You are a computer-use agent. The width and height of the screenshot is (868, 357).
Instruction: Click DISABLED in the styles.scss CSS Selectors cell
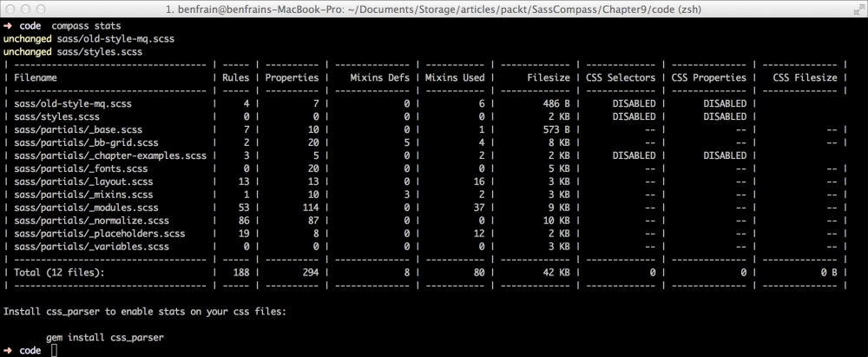point(634,116)
